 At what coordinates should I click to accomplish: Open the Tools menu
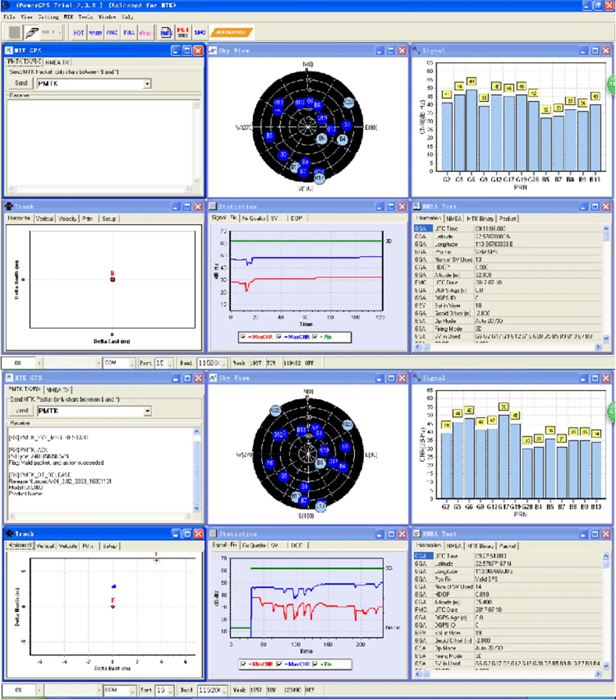[86, 17]
